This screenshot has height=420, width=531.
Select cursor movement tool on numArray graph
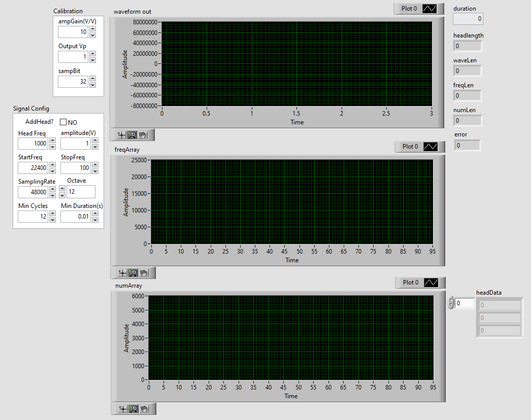pyautogui.click(x=122, y=409)
